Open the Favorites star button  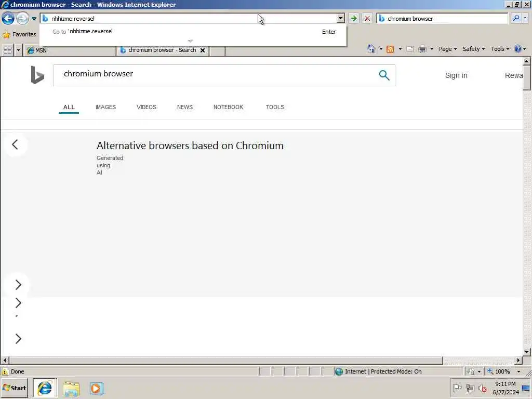click(19, 34)
